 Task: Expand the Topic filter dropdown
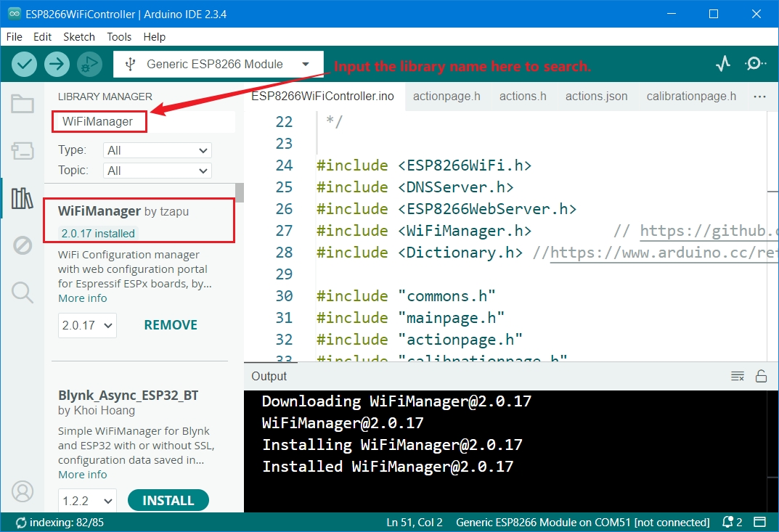click(158, 171)
